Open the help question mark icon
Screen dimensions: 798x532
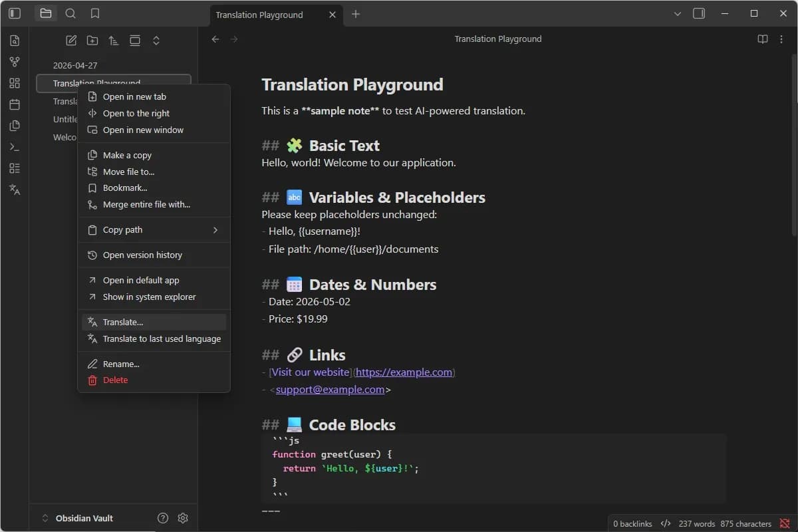pos(163,518)
